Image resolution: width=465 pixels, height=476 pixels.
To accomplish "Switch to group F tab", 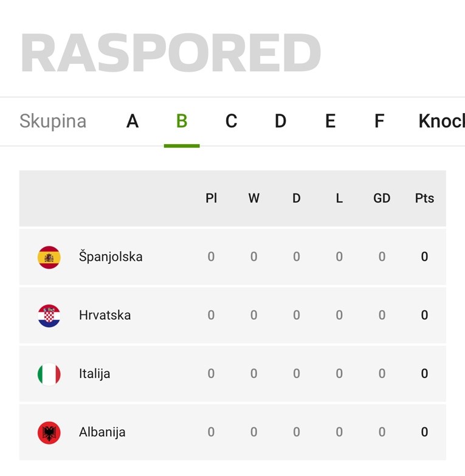I will [x=379, y=121].
